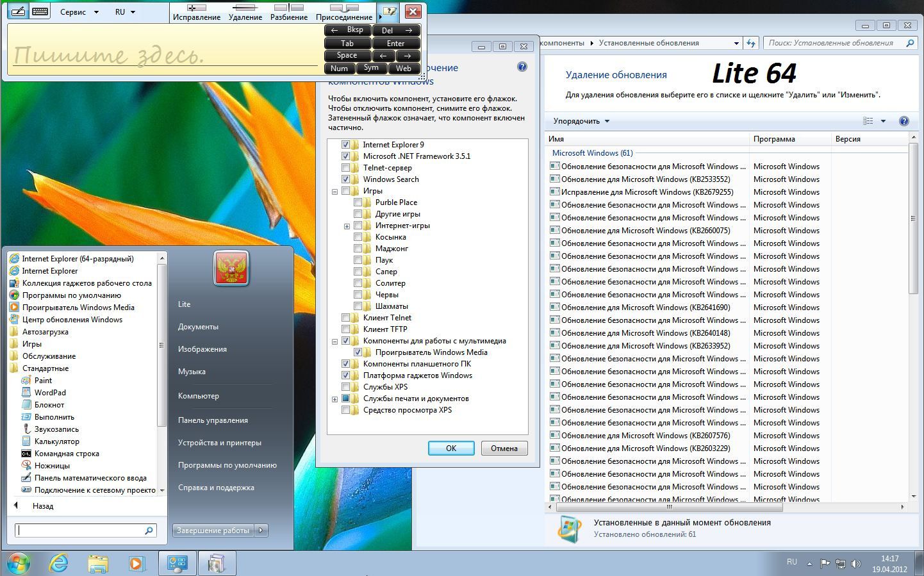The image size is (924, 576).
Task: Click the Windows Start orb
Action: 18,563
